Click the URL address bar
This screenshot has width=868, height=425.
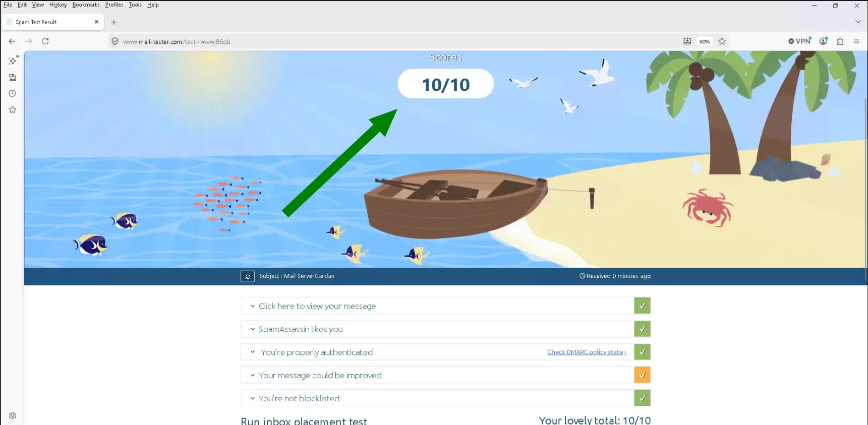(x=393, y=41)
